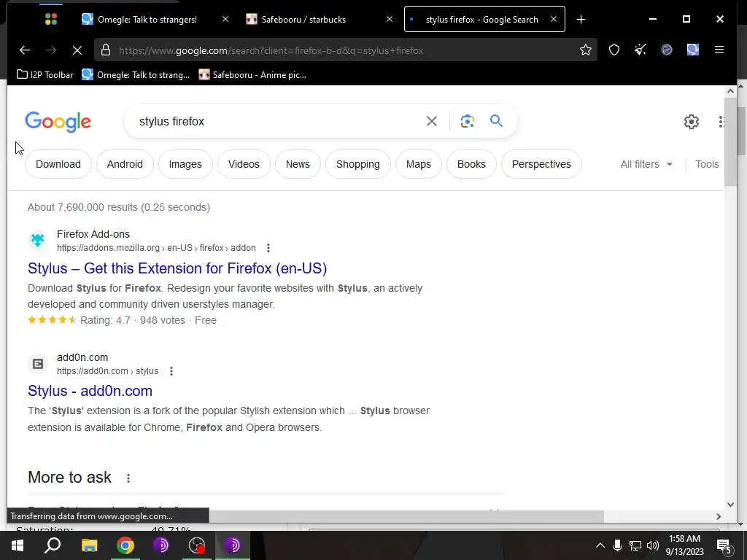The image size is (747, 560).
Task: Open the volume tray icon
Action: coord(653,545)
